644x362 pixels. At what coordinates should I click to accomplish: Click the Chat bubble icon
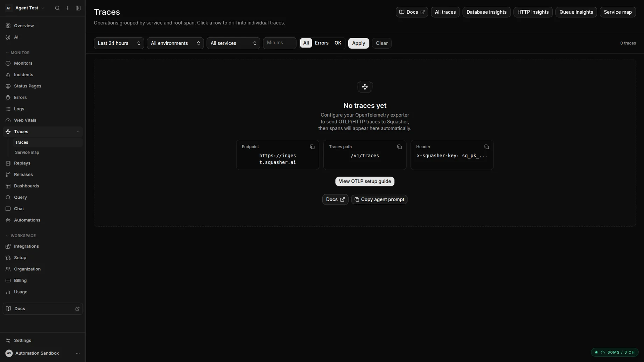(x=8, y=209)
